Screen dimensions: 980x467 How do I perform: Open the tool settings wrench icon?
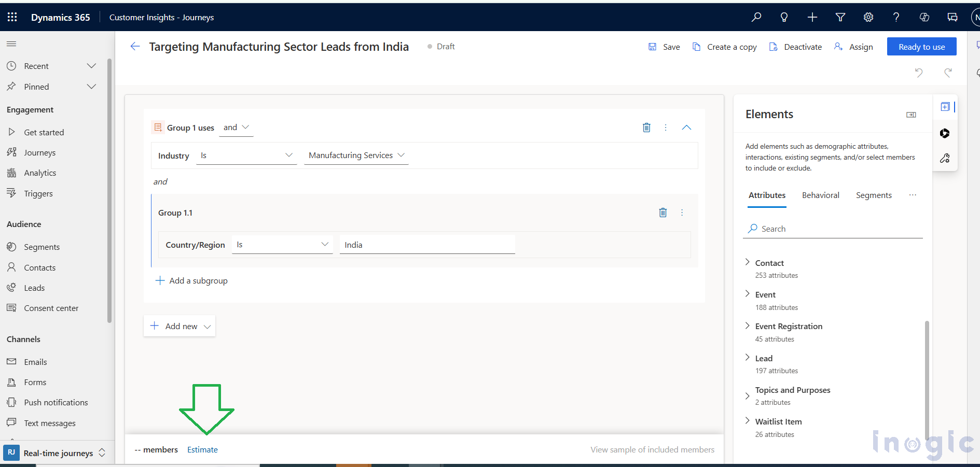(945, 158)
